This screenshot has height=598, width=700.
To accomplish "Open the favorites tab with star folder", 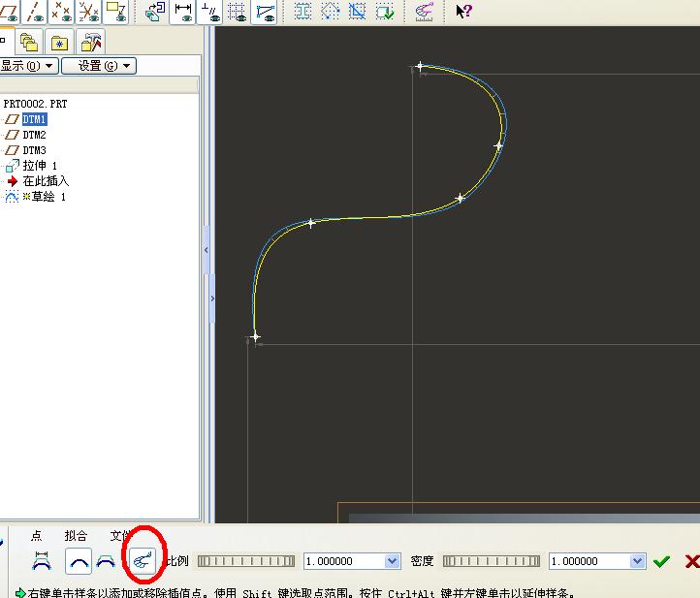I will (59, 43).
